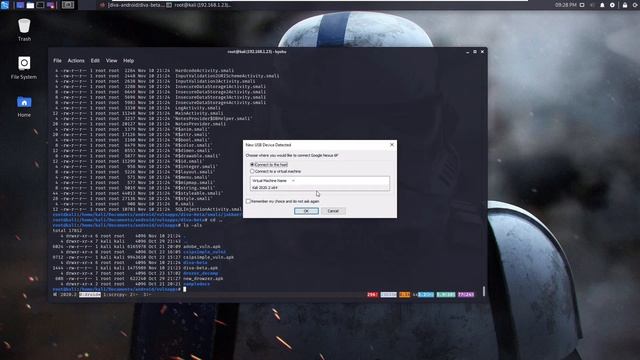Click the highlighted tmux window tab in the status bar
This screenshot has width=640, height=360.
(90, 294)
